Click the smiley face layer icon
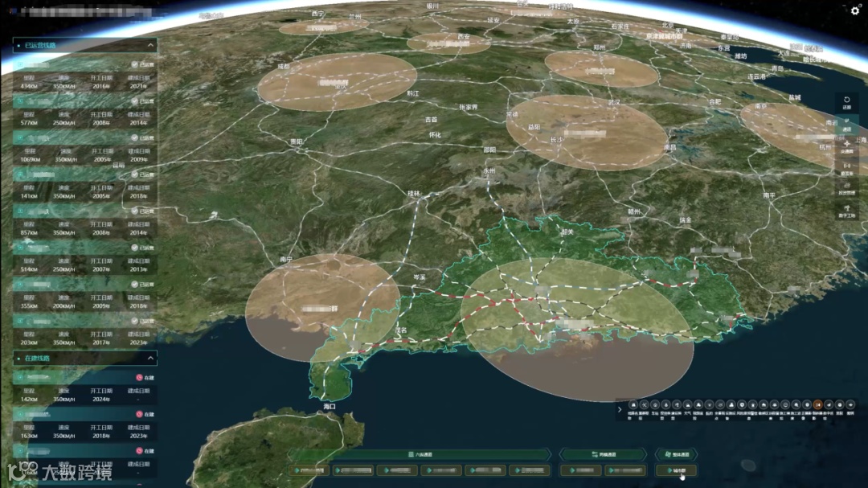 [x=785, y=405]
